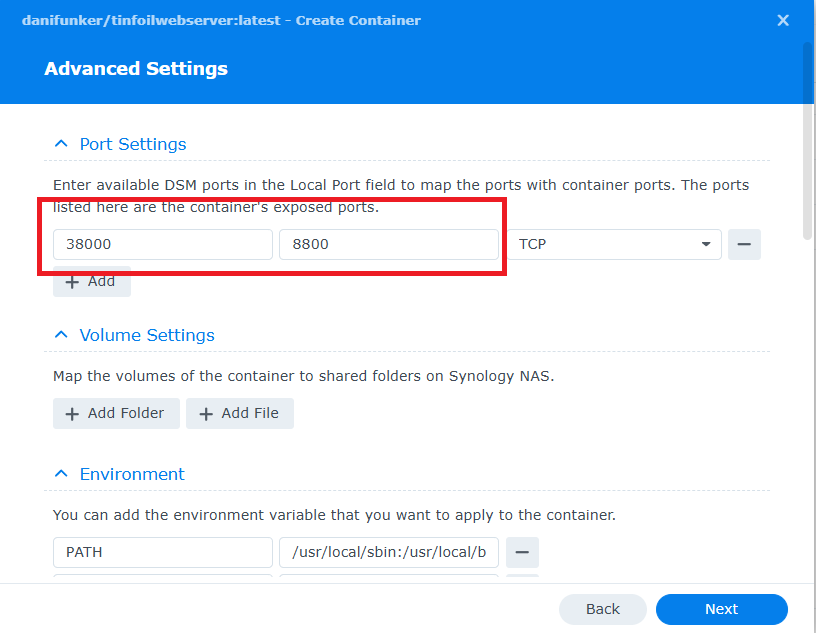Collapse section via Port Settings heading text
This screenshot has width=816, height=633.
tap(133, 144)
